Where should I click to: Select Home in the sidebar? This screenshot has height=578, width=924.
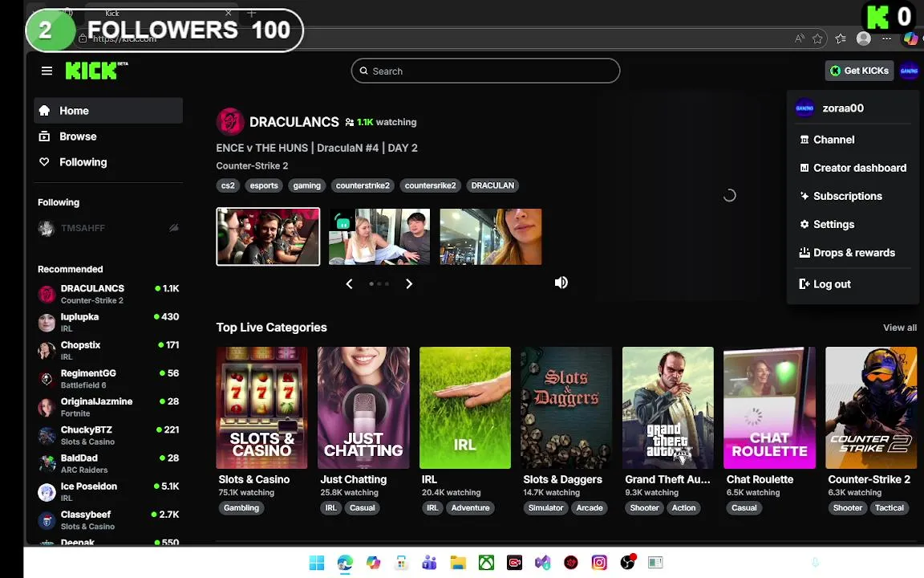coord(108,111)
